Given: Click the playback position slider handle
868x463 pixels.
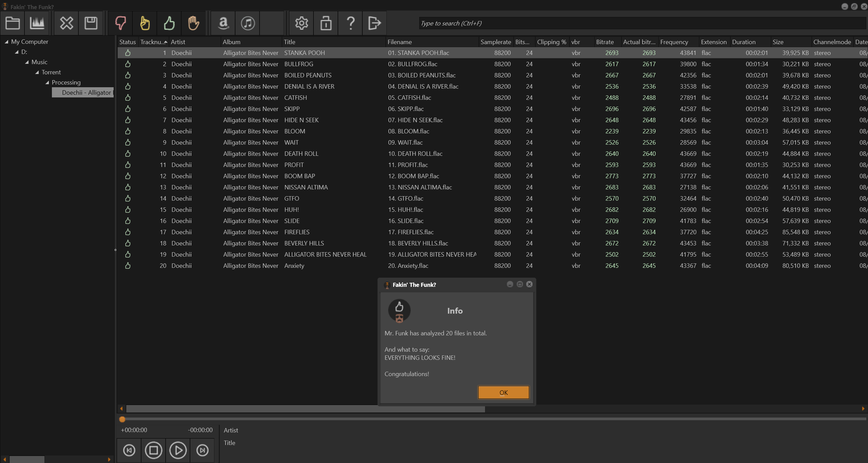Looking at the screenshot, I should [x=122, y=419].
